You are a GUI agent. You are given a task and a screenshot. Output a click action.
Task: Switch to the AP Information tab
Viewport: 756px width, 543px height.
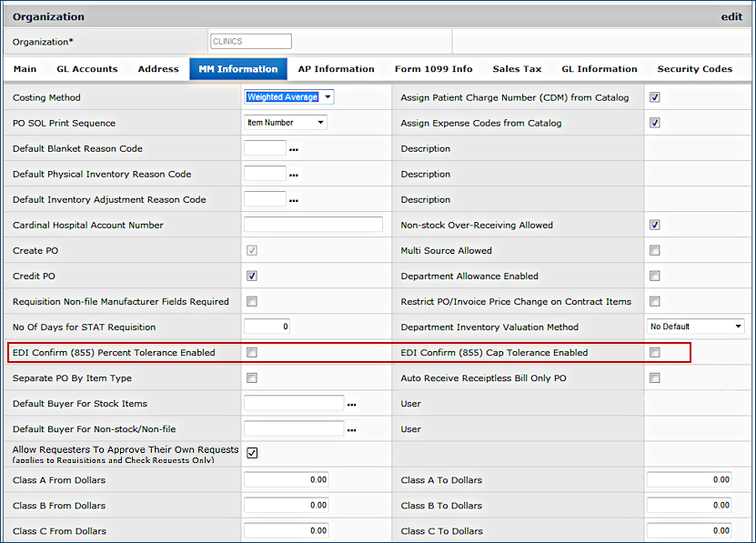(336, 69)
